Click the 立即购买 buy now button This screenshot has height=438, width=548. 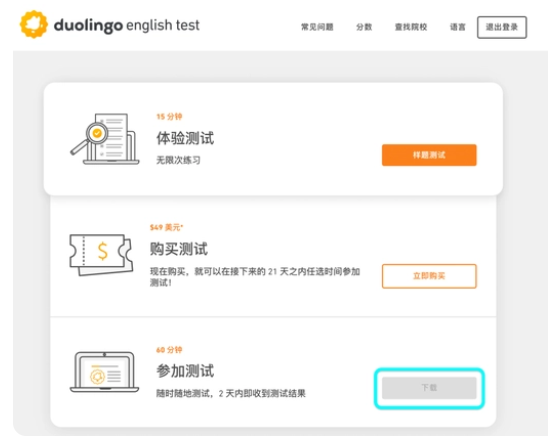429,276
